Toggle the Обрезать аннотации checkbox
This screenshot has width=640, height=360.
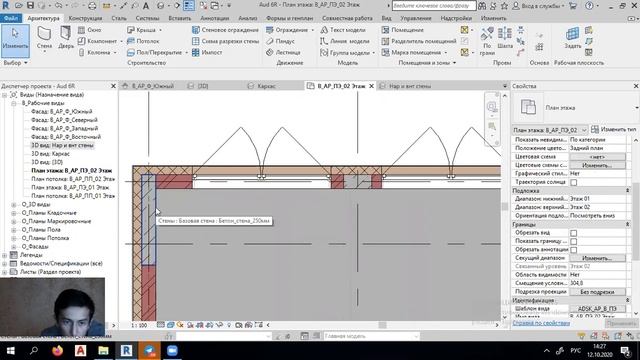(573, 250)
